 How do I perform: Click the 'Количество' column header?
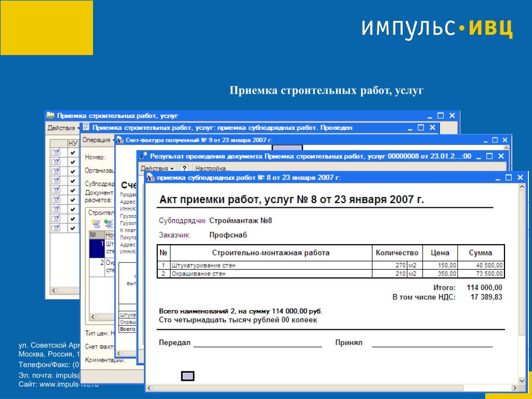[397, 253]
